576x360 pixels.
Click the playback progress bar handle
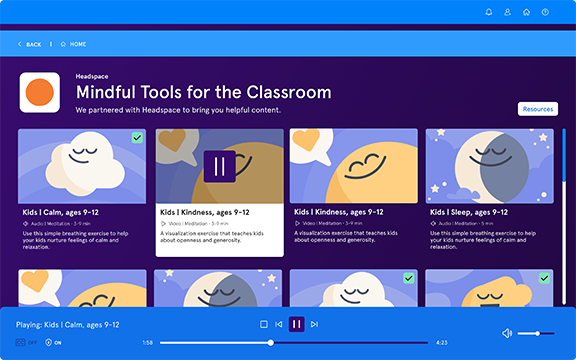click(x=271, y=343)
